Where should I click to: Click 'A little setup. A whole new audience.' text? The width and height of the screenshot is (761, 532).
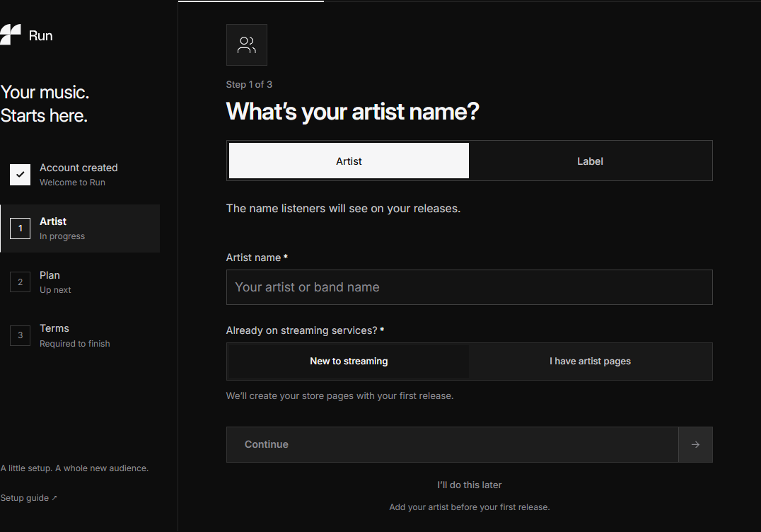click(74, 468)
